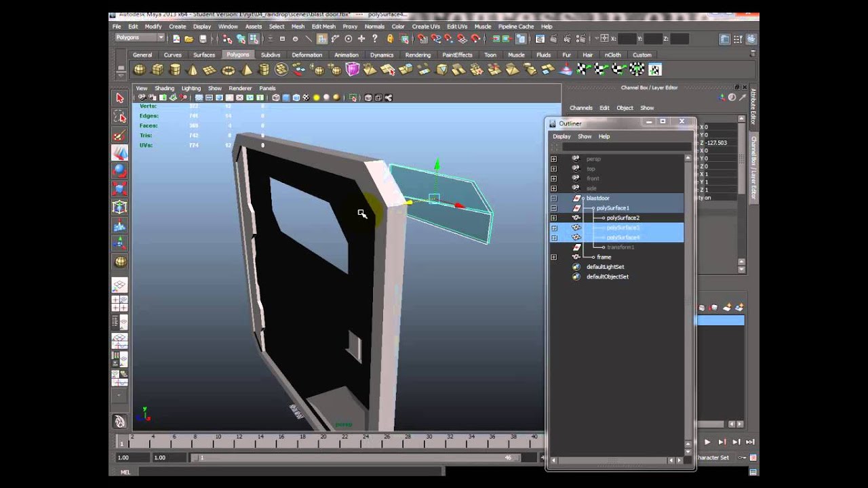Select defaultLightSet in the Outliner
Viewport: 868px width, 488px height.
[605, 267]
